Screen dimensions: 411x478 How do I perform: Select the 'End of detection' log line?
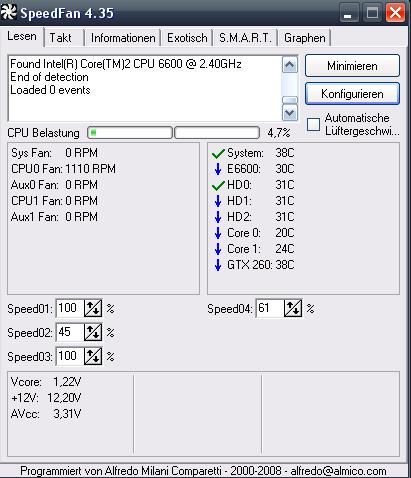pyautogui.click(x=49, y=77)
